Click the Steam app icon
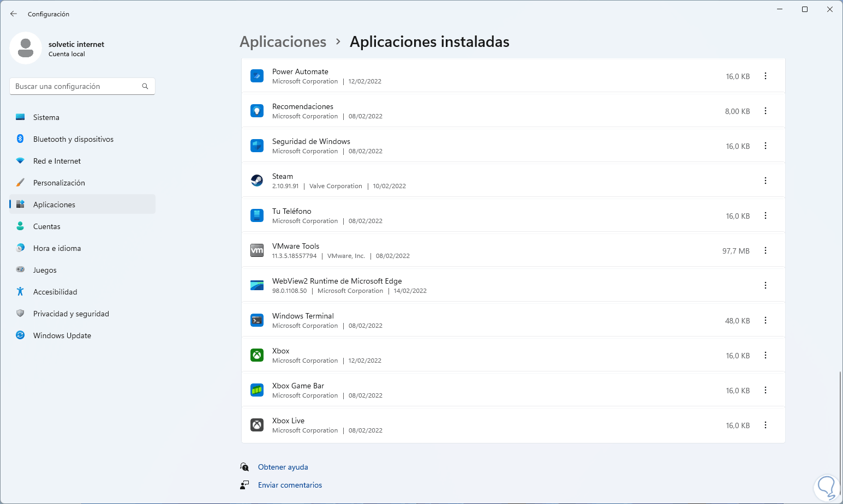This screenshot has height=504, width=843. coord(257,181)
